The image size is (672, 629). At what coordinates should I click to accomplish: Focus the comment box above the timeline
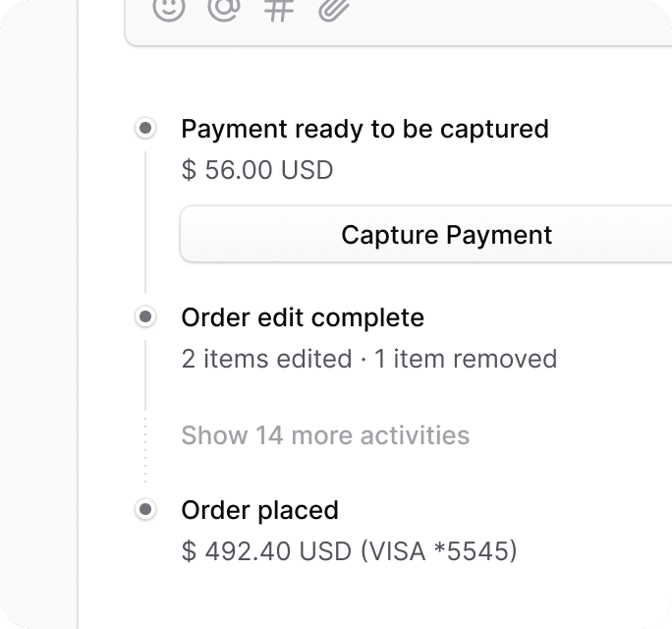pos(398,23)
